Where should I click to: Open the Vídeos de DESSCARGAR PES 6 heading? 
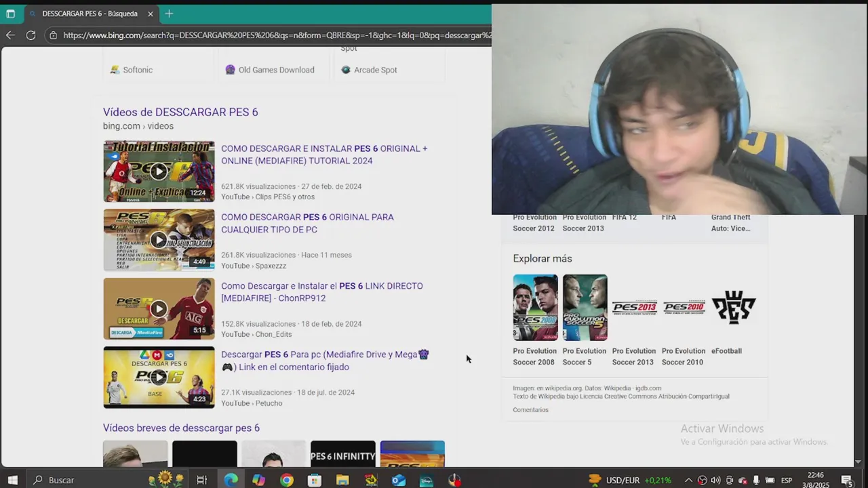coord(180,112)
